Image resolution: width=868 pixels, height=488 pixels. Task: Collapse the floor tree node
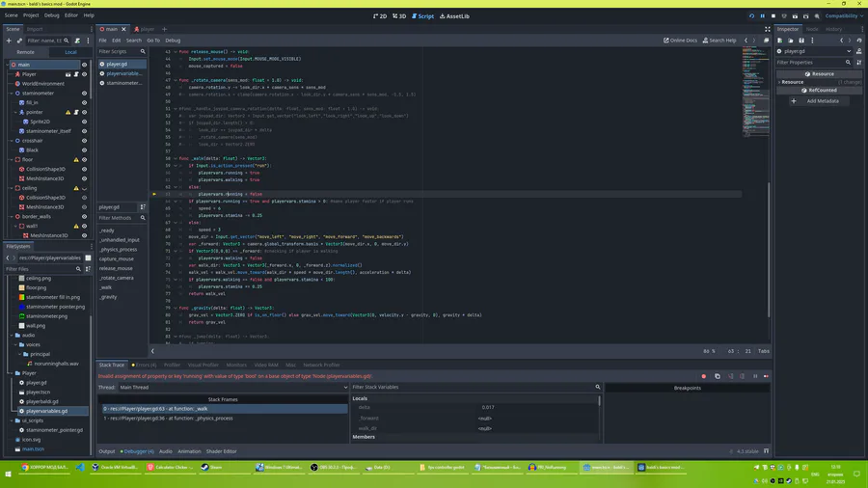(x=12, y=159)
